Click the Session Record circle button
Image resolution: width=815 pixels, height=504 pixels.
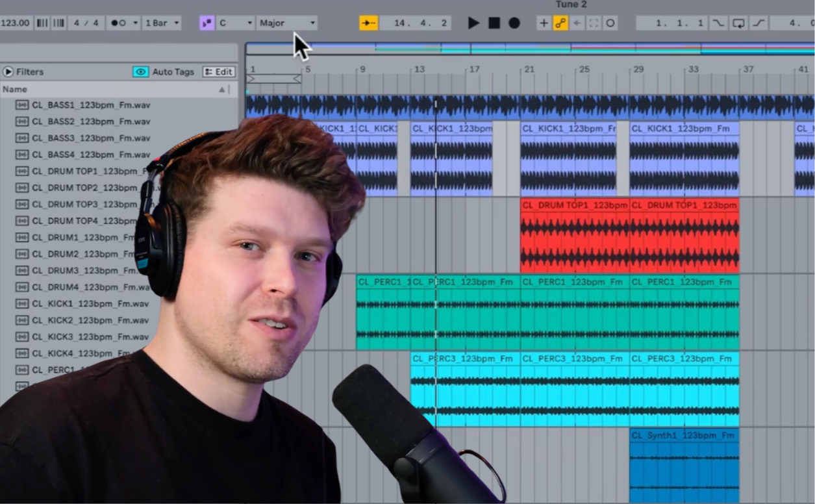point(610,23)
